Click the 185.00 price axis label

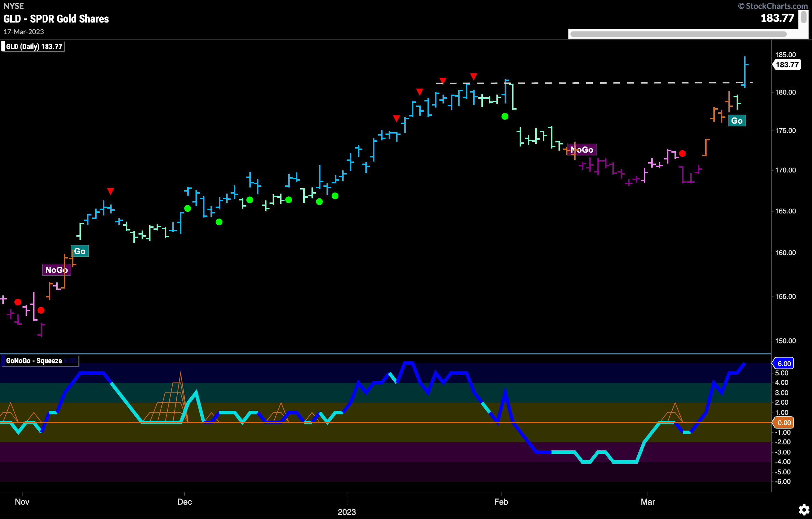click(785, 55)
